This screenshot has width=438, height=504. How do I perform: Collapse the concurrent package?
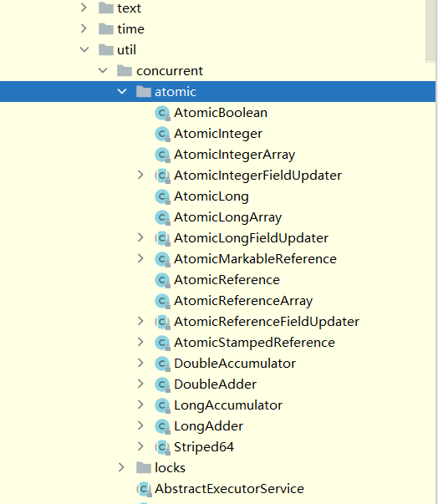coord(103,70)
